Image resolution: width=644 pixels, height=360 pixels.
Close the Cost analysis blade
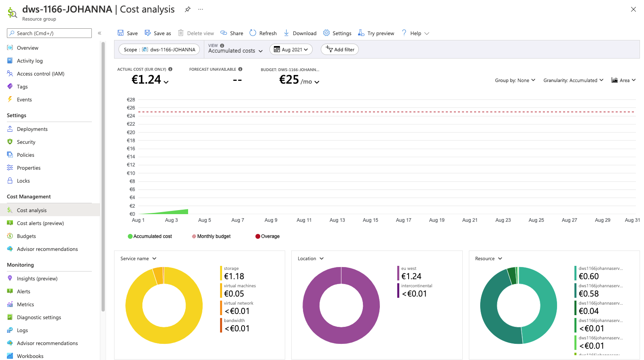[633, 9]
